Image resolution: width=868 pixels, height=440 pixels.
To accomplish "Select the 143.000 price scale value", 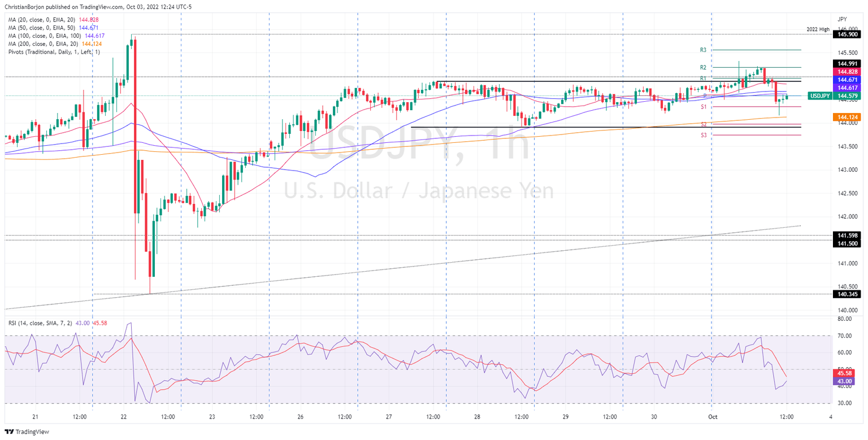I will [848, 169].
